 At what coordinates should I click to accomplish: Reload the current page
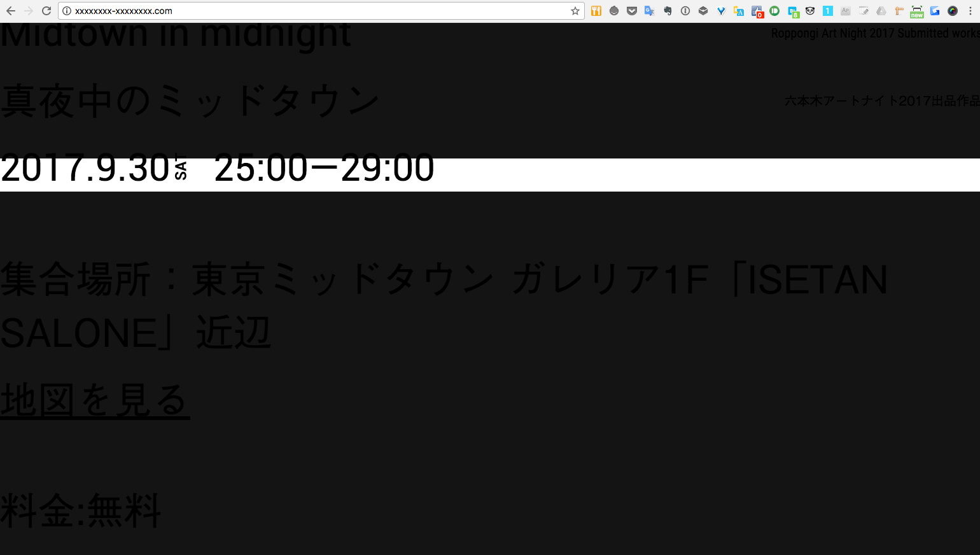[46, 11]
